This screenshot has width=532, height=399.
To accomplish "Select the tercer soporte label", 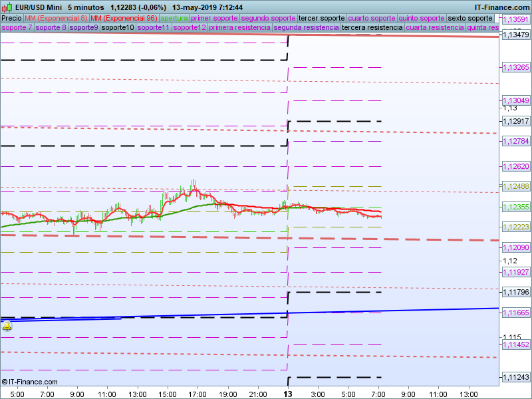I will point(322,18).
